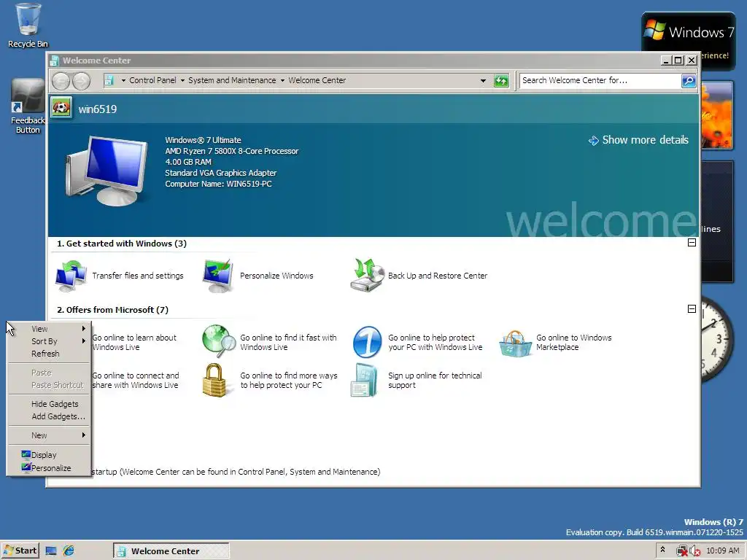Open Back Up and Restore Center link
The height and width of the screenshot is (560, 747).
438,276
